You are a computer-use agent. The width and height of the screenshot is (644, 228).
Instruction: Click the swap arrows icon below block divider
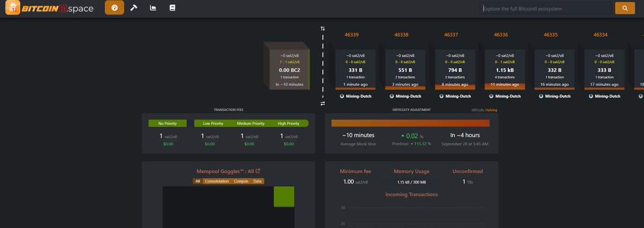click(x=323, y=104)
